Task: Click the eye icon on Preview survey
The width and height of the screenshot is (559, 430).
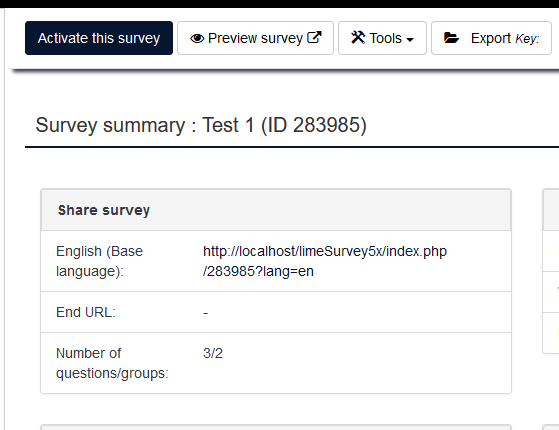Action: pos(197,38)
